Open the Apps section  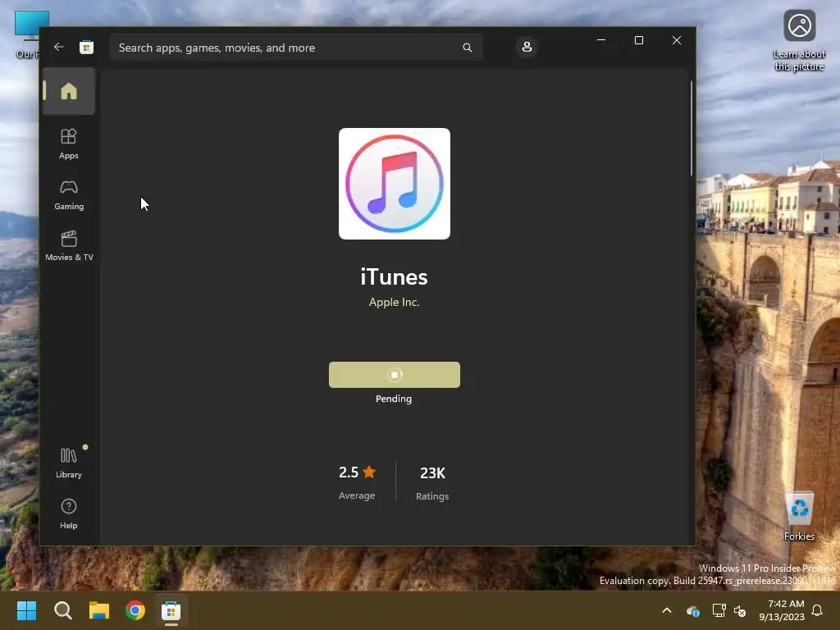(x=69, y=144)
